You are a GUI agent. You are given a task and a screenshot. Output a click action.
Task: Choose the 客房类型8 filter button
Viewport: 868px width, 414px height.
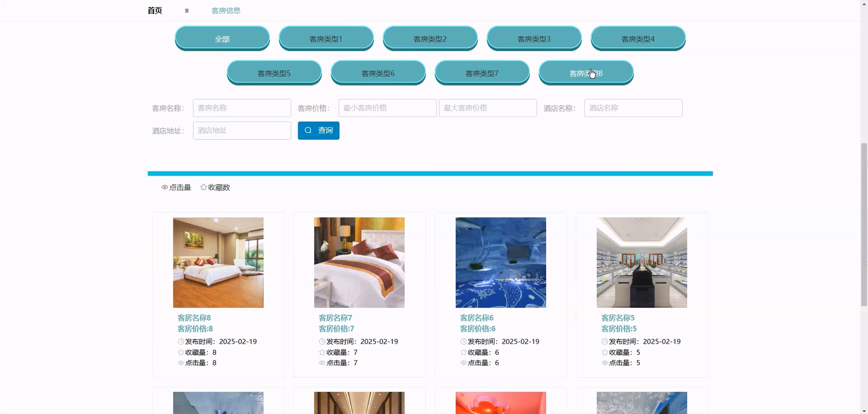[586, 73]
